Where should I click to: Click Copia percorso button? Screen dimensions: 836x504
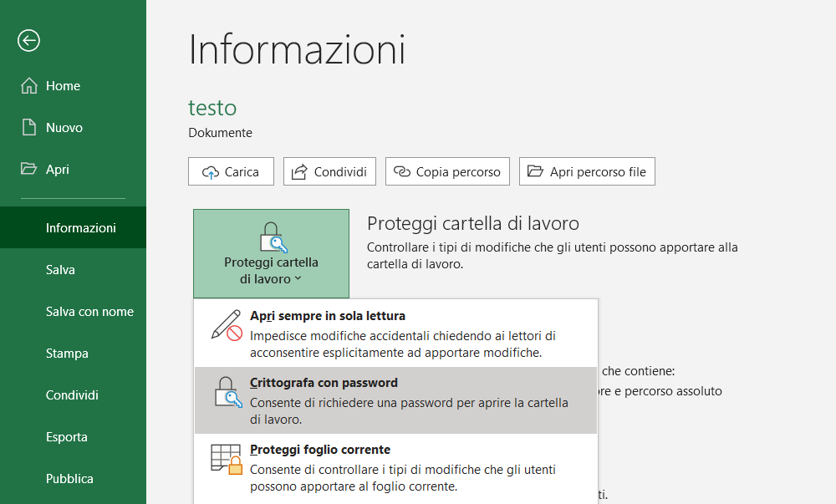point(447,171)
